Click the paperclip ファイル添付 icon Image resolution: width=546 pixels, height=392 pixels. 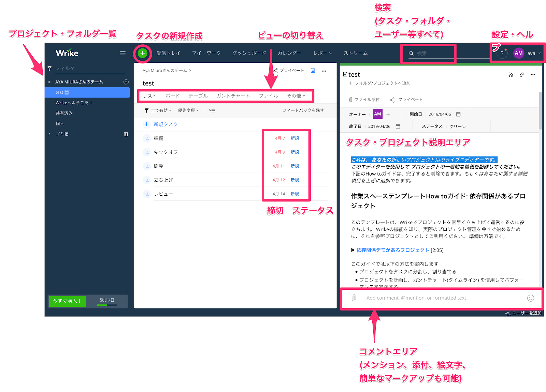[x=350, y=100]
